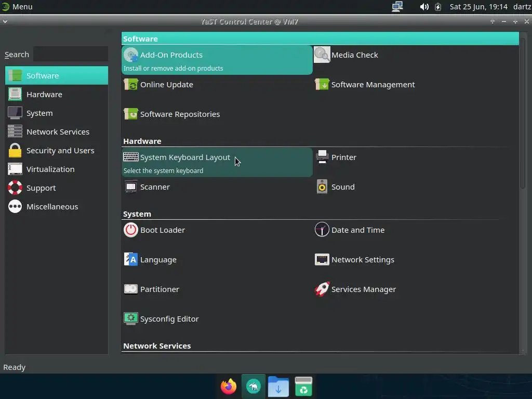Screen dimensions: 532x399
Task: Click the vertical scrollbar of module list
Action: tap(523, 112)
